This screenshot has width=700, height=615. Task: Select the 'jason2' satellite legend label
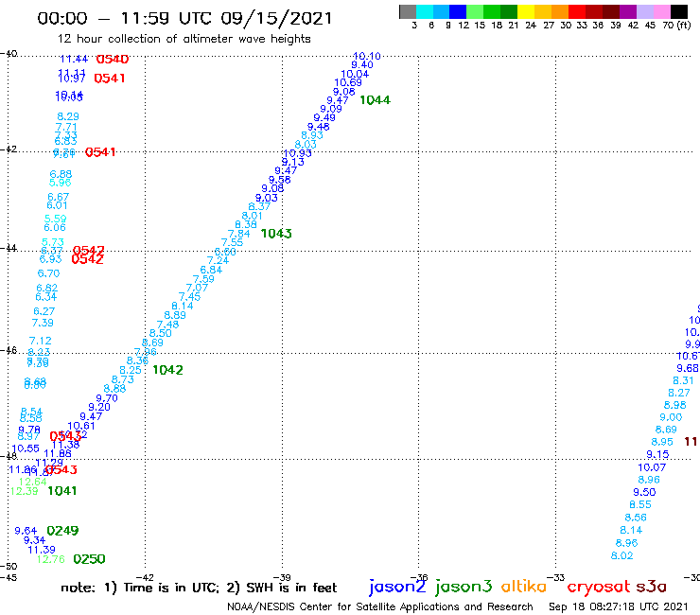pyautogui.click(x=397, y=587)
